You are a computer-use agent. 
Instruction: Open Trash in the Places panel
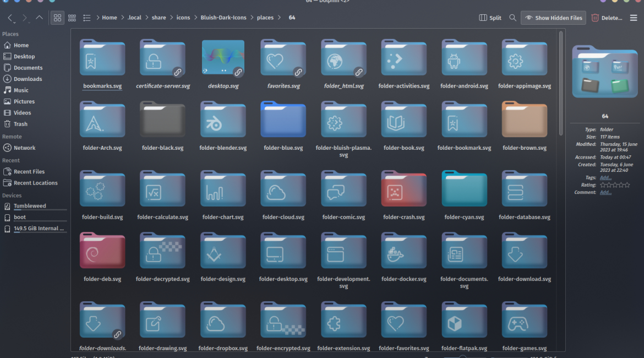(x=20, y=124)
